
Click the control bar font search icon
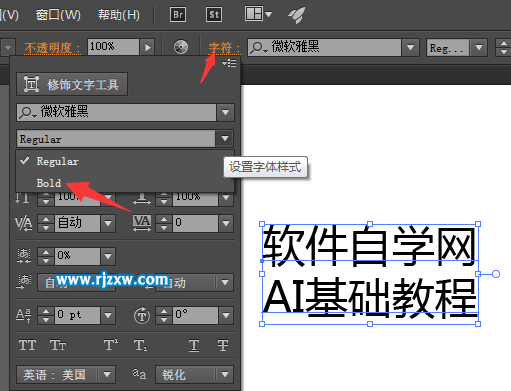tap(259, 48)
